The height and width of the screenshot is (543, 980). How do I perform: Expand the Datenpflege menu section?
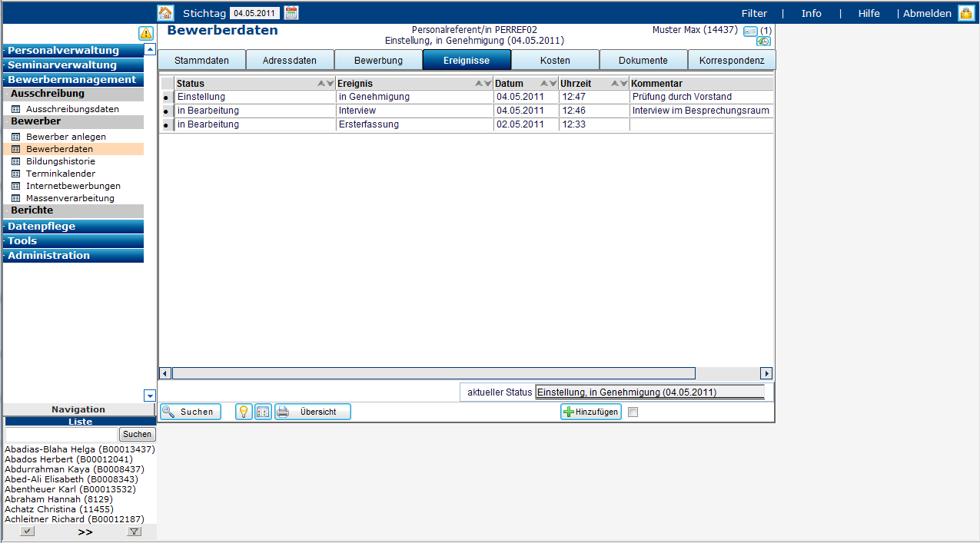(73, 227)
